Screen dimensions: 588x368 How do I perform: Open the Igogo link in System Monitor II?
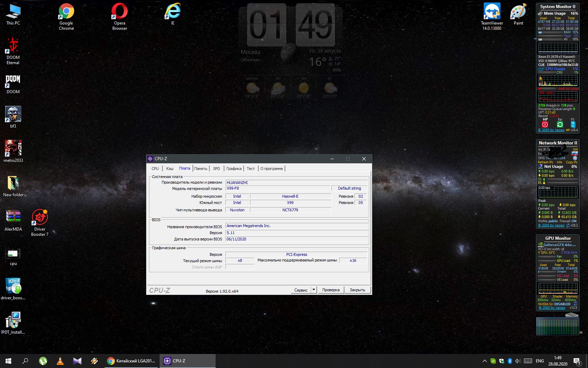(551, 130)
